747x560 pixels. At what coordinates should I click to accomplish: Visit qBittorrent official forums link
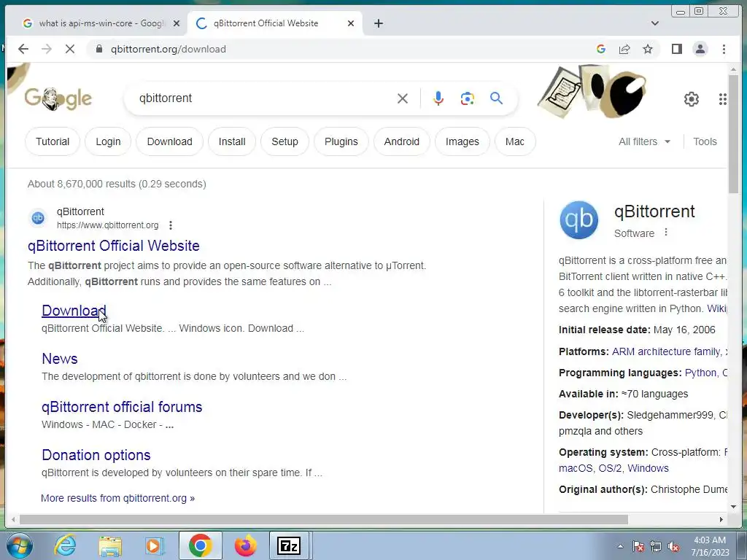(122, 407)
